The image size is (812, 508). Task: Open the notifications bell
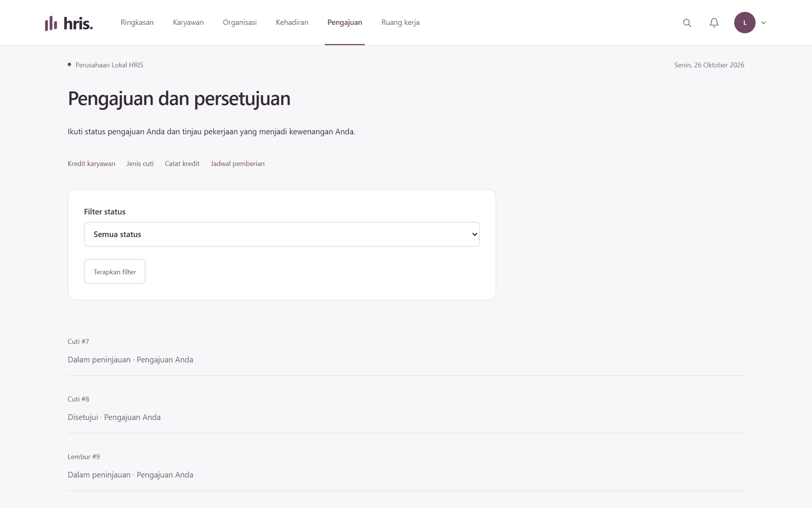click(x=714, y=23)
